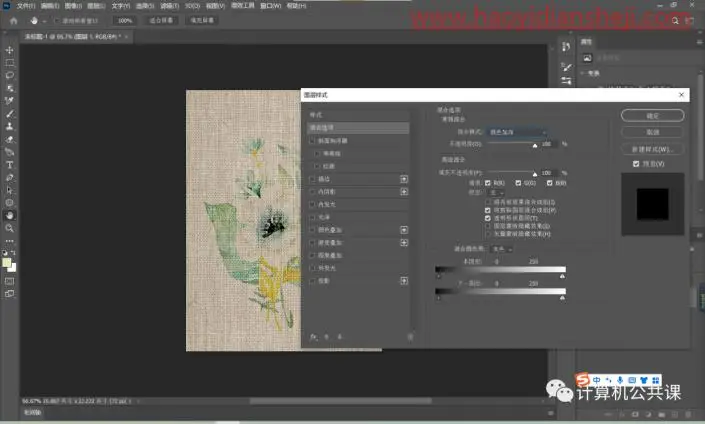Viewport: 705px width, 424px height.
Task: Enable Inner Shadow (内阴影) checkbox
Action: point(312,192)
